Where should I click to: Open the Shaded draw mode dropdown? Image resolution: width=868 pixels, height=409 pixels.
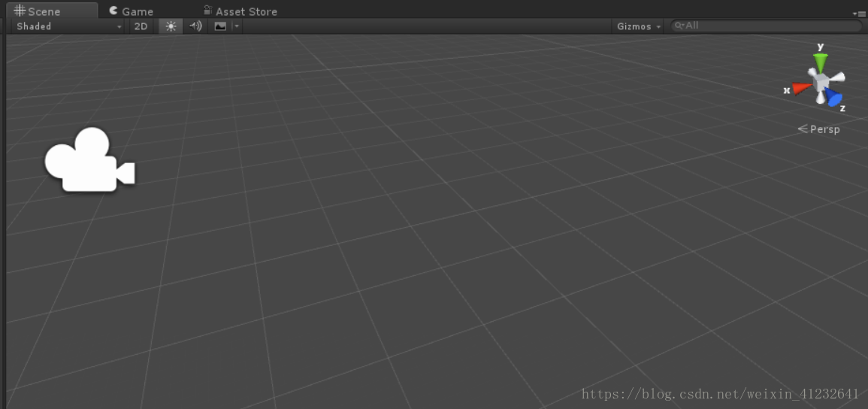[68, 26]
